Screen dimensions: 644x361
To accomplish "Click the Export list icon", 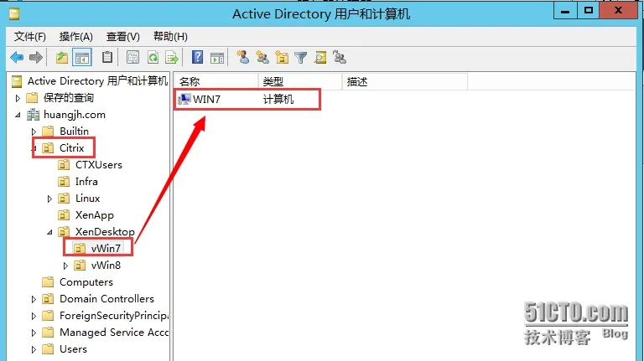I will pyautogui.click(x=172, y=58).
